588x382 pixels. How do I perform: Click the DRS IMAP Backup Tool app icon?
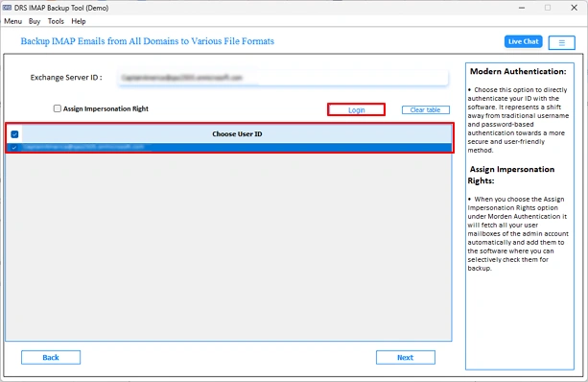click(7, 8)
